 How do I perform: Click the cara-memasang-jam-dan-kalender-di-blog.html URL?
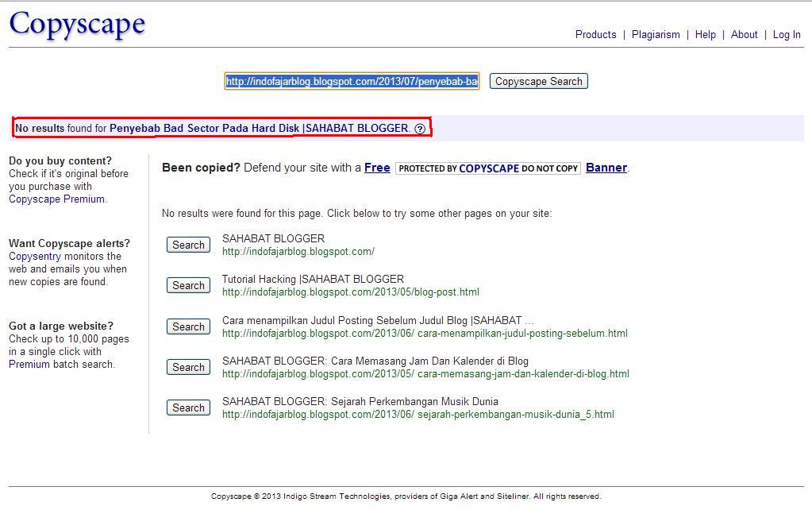tap(425, 373)
